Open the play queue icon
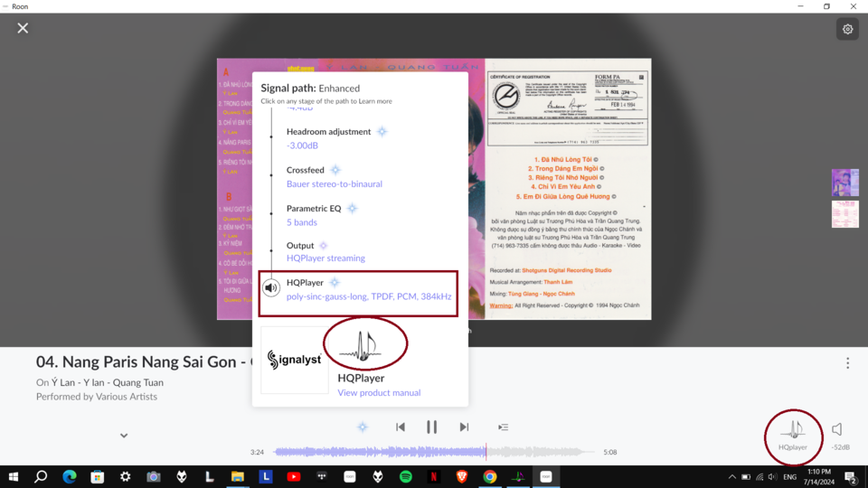 click(x=504, y=427)
